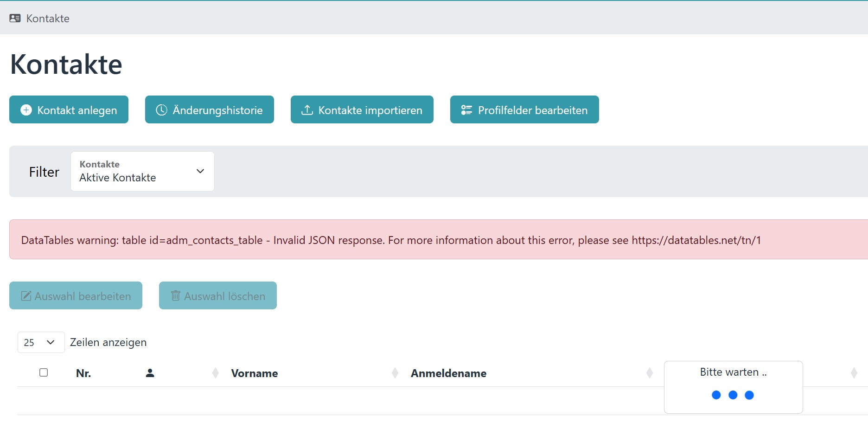Click the clock icon on Änderungshistorie
Image resolution: width=868 pixels, height=423 pixels.
[161, 110]
